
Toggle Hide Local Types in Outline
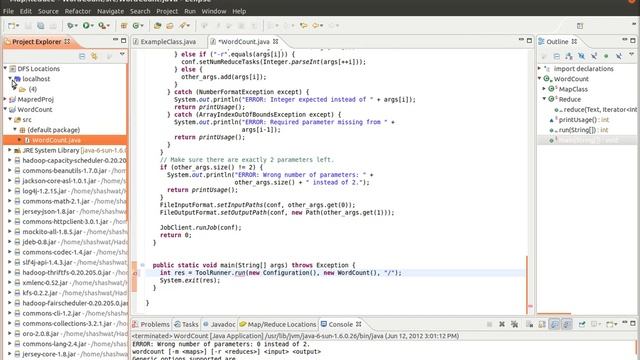point(619,56)
